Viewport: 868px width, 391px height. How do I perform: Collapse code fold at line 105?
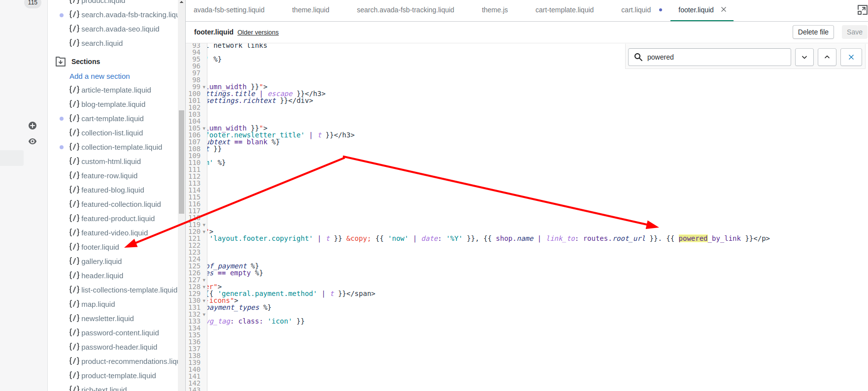pos(204,129)
